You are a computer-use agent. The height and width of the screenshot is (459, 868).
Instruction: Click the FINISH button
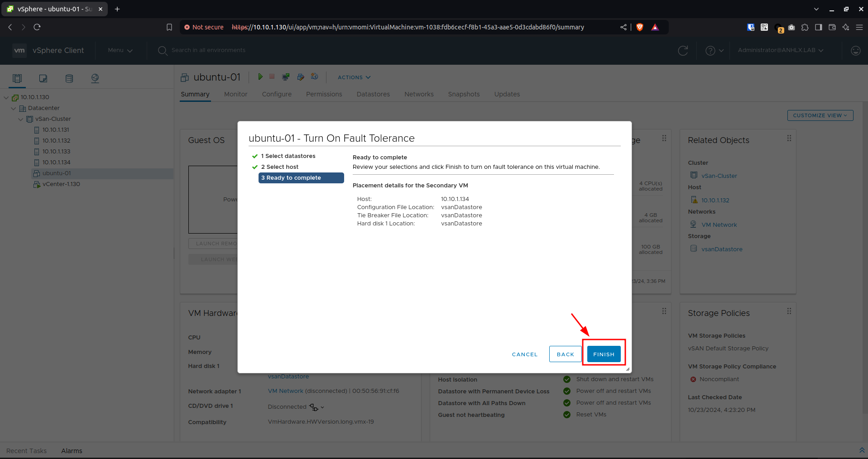click(x=604, y=354)
